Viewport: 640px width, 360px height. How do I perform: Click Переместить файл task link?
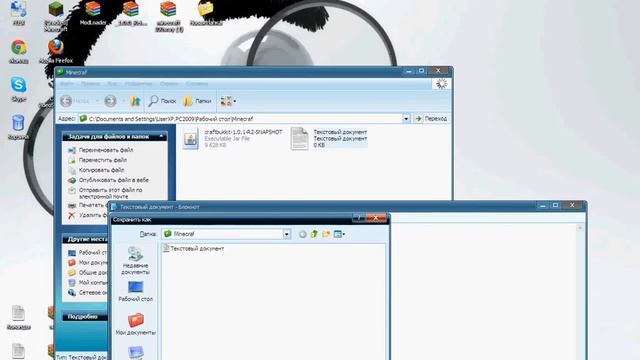[x=102, y=160]
